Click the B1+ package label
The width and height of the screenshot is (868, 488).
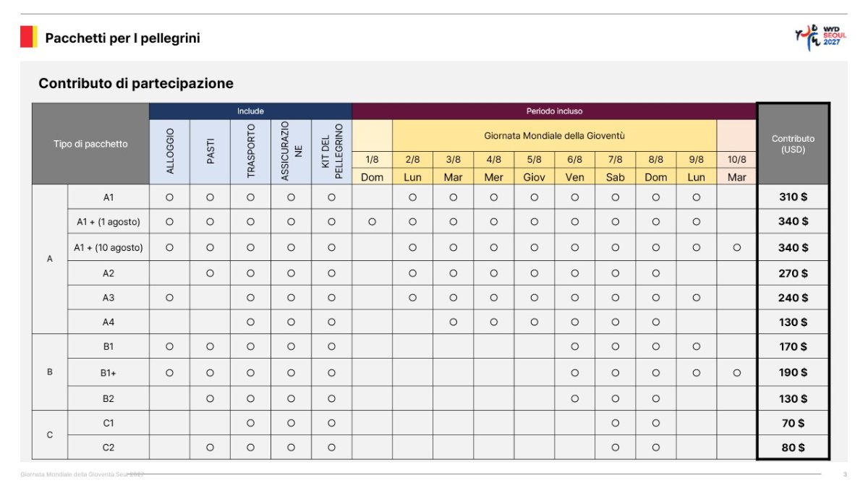click(x=109, y=372)
